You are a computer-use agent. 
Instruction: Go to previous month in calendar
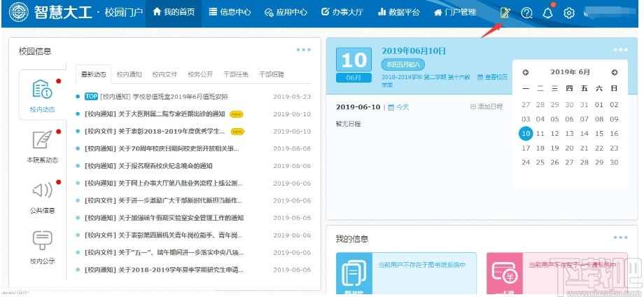coord(526,72)
